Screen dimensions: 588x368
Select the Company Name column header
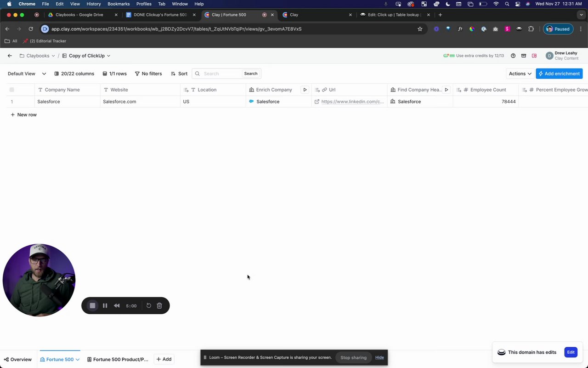coord(68,90)
